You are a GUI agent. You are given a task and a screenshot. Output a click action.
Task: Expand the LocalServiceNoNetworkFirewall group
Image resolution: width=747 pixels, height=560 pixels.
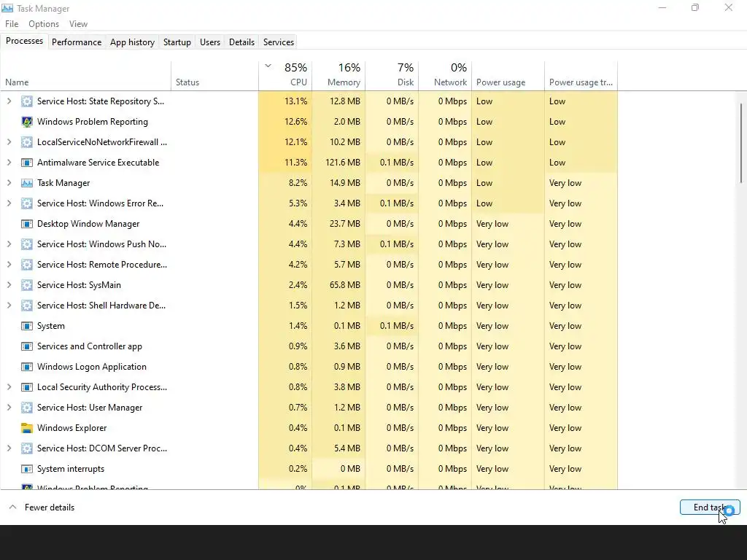click(9, 142)
